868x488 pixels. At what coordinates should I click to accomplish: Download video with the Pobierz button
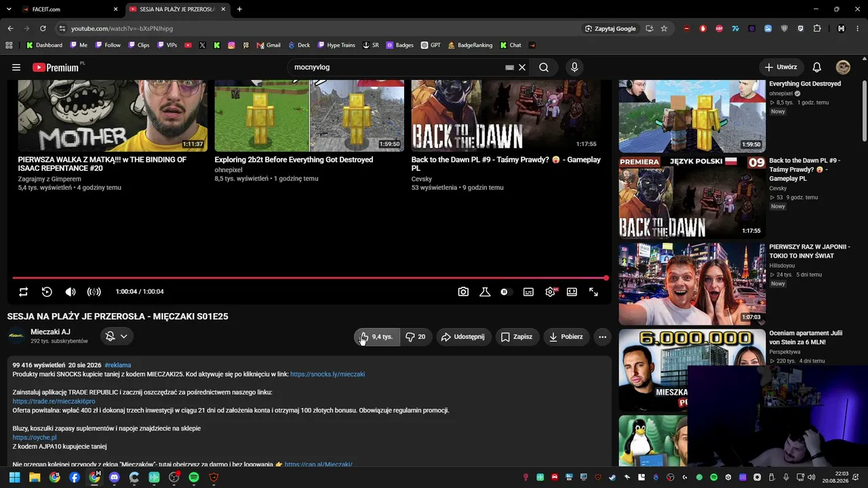pyautogui.click(x=566, y=337)
